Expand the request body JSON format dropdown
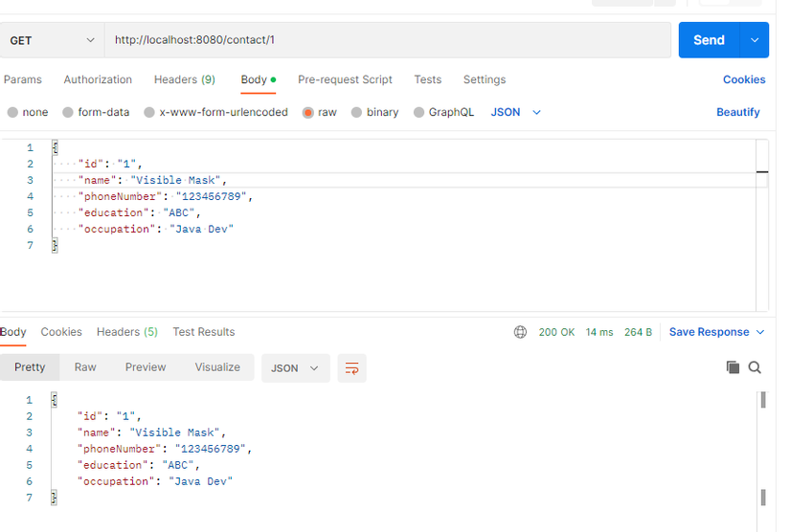Screen dimensions: 790x532 pyautogui.click(x=516, y=112)
